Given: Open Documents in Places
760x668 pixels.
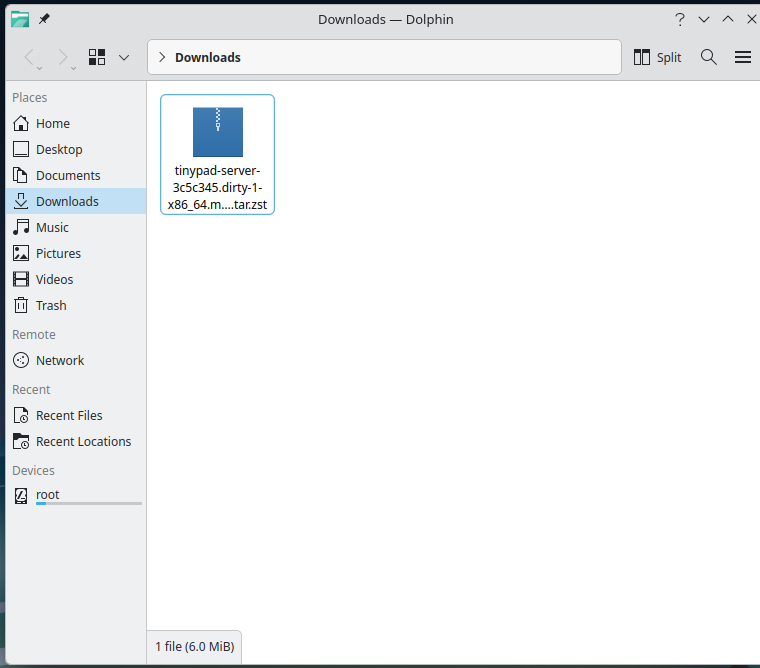Looking at the screenshot, I should [76, 175].
